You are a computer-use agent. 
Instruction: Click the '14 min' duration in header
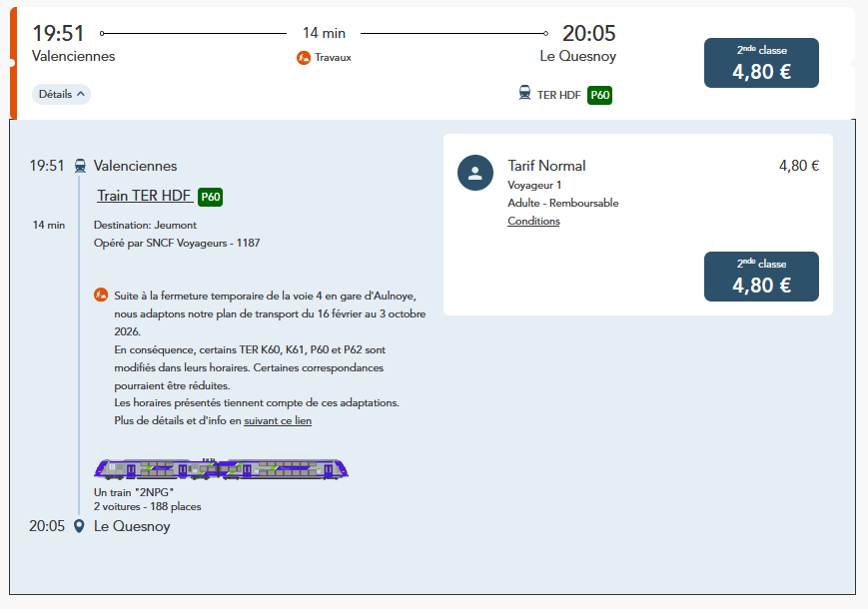tap(324, 33)
